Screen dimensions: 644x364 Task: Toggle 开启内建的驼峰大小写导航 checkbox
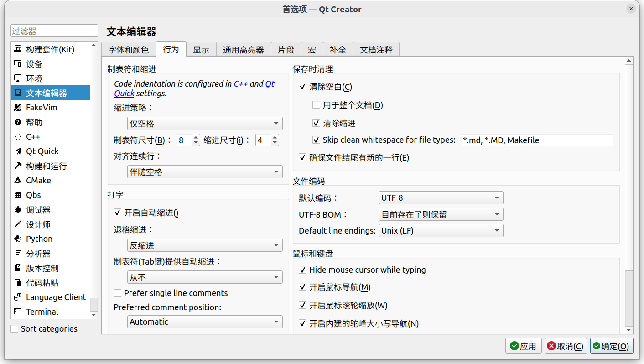point(302,323)
